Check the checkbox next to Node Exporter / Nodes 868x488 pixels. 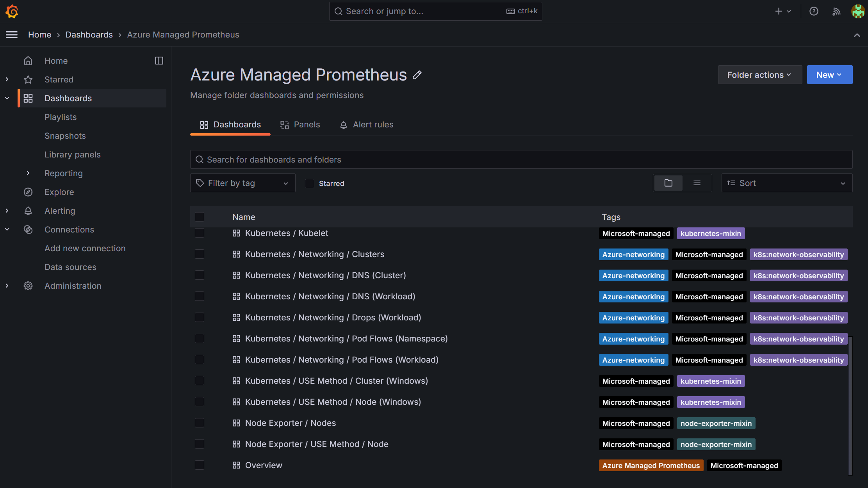pyautogui.click(x=199, y=423)
